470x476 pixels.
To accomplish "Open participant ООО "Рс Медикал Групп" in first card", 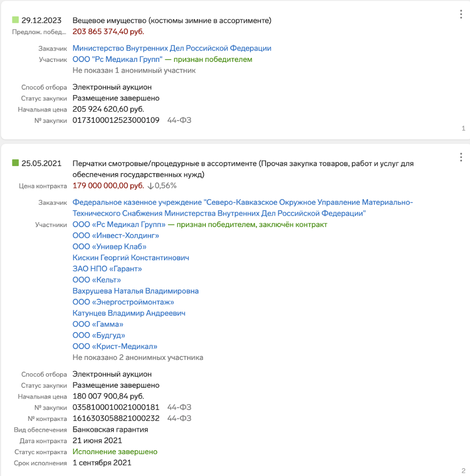I will click(x=117, y=59).
